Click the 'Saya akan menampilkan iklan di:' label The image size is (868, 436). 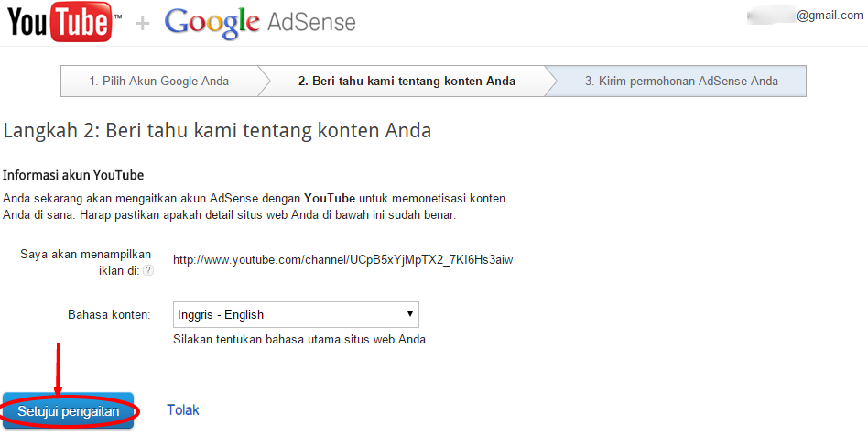86,263
